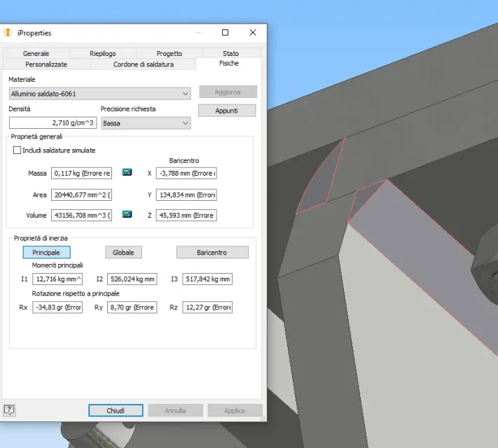Screen dimensions: 498x448
Task: Click the calculator icon beside Volume
Action: (127, 214)
